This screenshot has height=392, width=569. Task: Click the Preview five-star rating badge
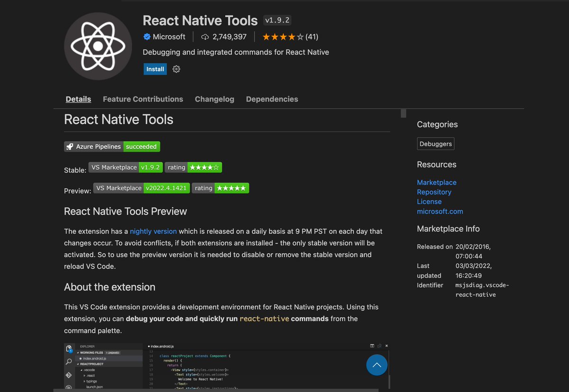[220, 188]
